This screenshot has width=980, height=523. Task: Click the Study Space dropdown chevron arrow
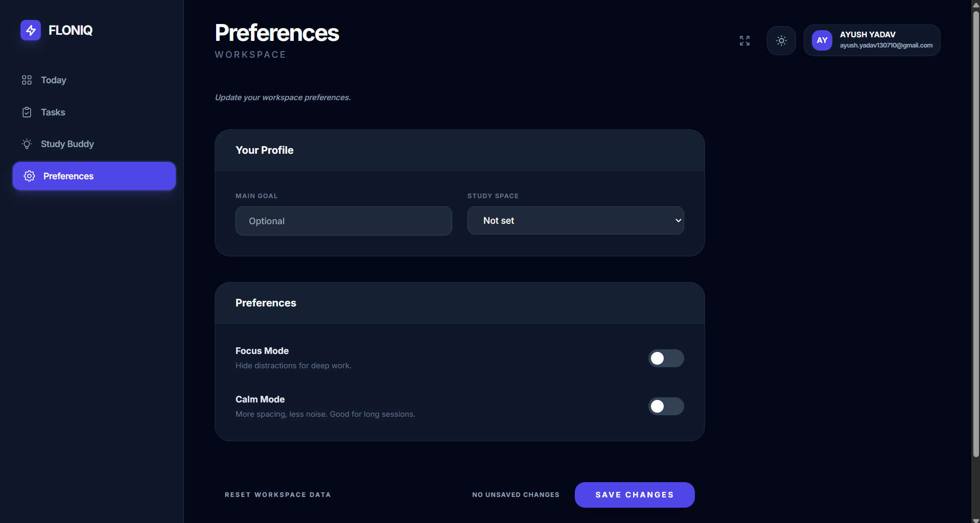(678, 221)
